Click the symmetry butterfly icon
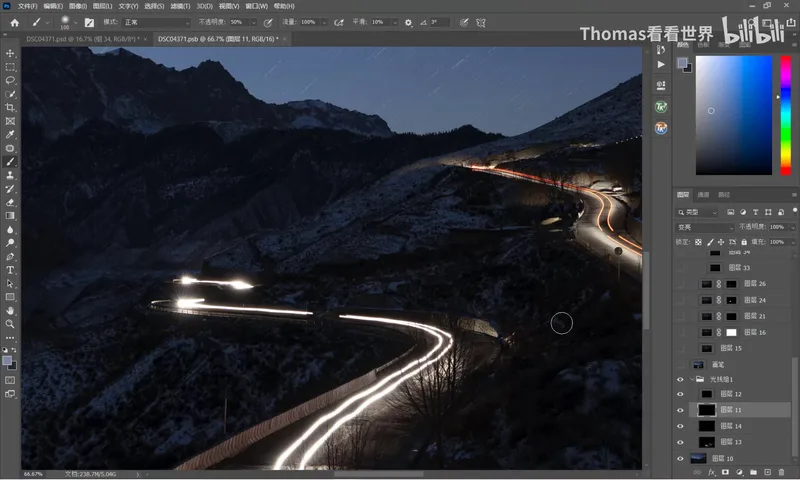800x480 pixels. [x=481, y=22]
